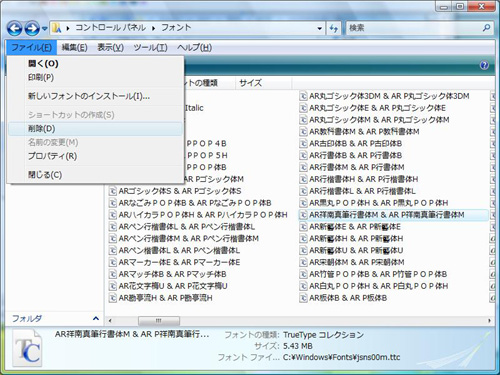Click font icon of AR板体B

coord(303,298)
